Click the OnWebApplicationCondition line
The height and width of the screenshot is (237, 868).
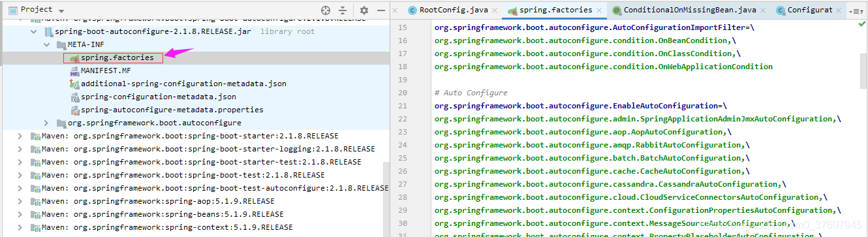click(604, 67)
